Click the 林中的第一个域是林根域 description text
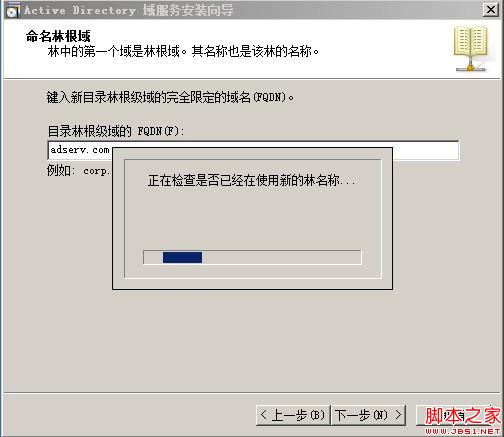Viewport: 504px width, 437px height. (183, 52)
